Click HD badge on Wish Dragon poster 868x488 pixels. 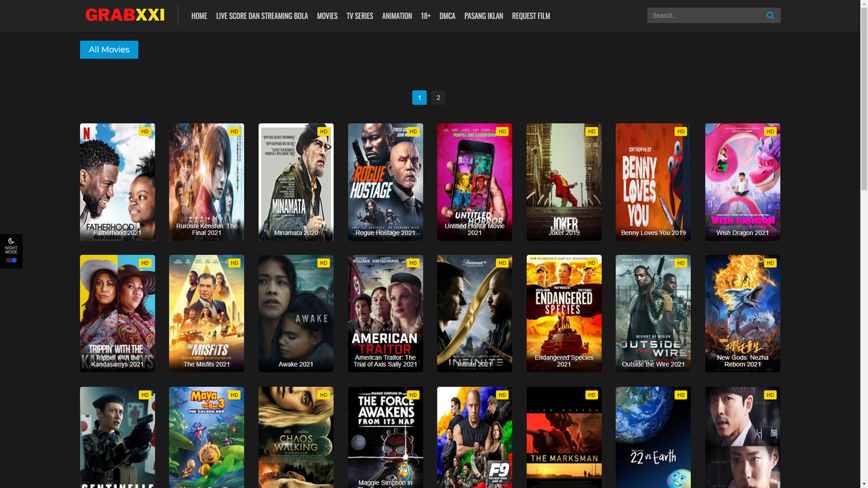click(x=770, y=131)
